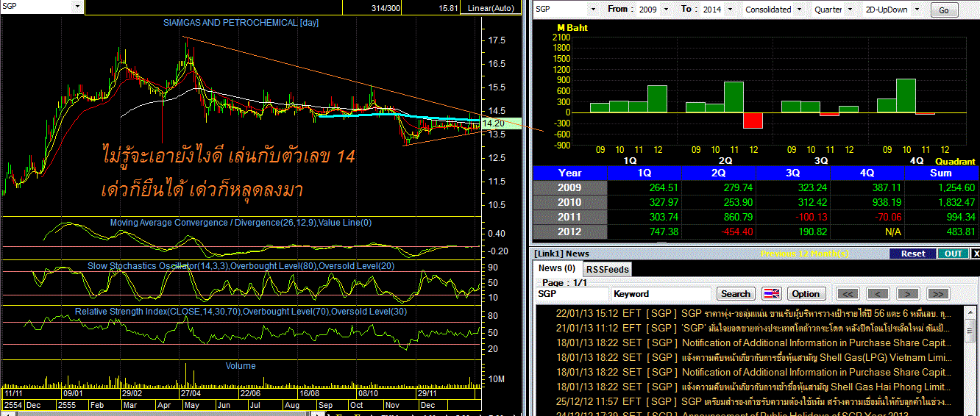This screenshot has width=980, height=416.
Task: Go to last news page (>>)
Action: (x=937, y=293)
